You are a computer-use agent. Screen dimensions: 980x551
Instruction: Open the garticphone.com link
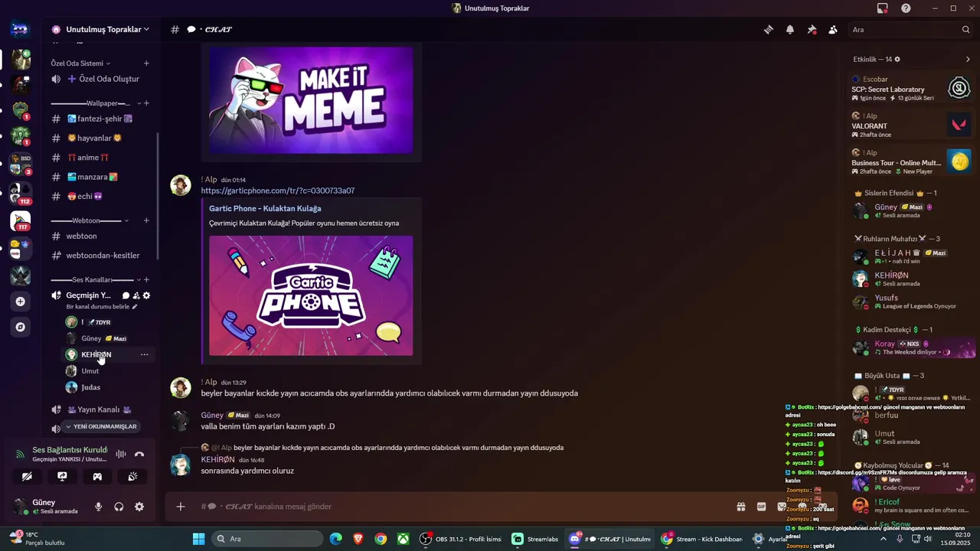click(x=278, y=191)
